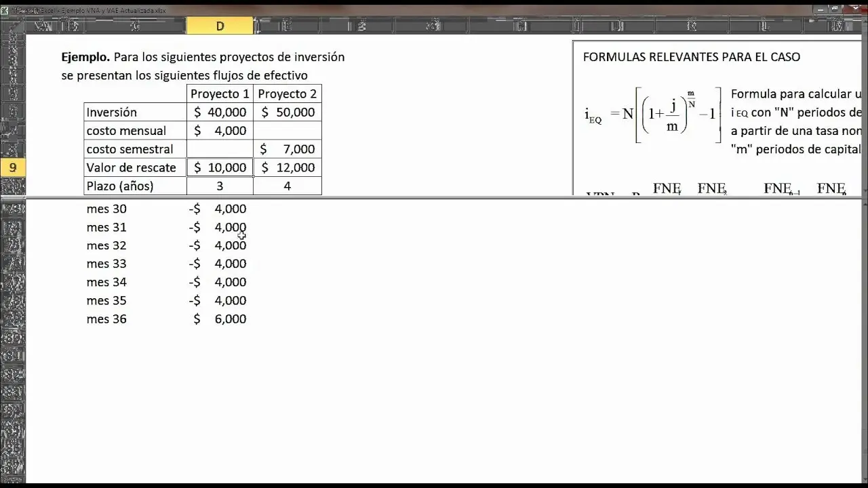The image size is (868, 488).
Task: Click the 'costo mensual' label cell
Action: point(135,131)
